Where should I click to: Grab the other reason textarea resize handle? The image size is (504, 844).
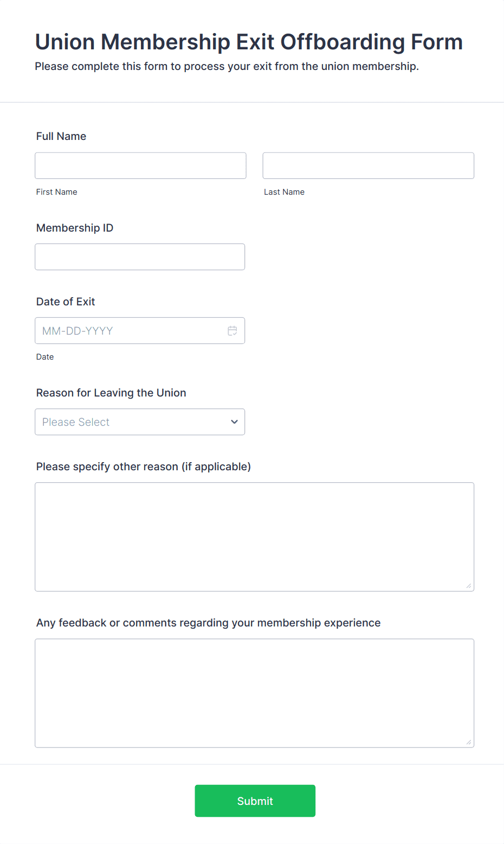coord(469,586)
